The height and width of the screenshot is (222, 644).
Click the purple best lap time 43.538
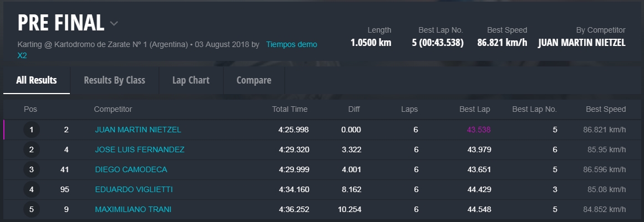point(479,130)
